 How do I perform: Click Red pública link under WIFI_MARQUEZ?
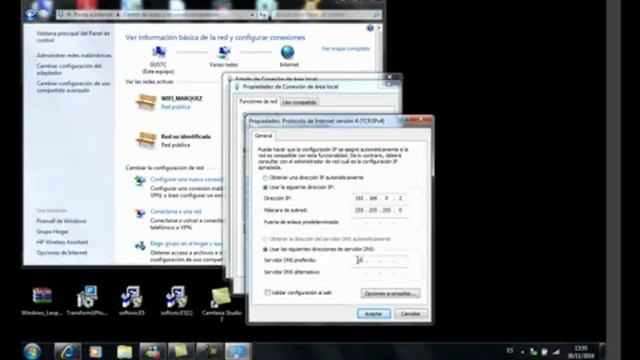(x=176, y=107)
